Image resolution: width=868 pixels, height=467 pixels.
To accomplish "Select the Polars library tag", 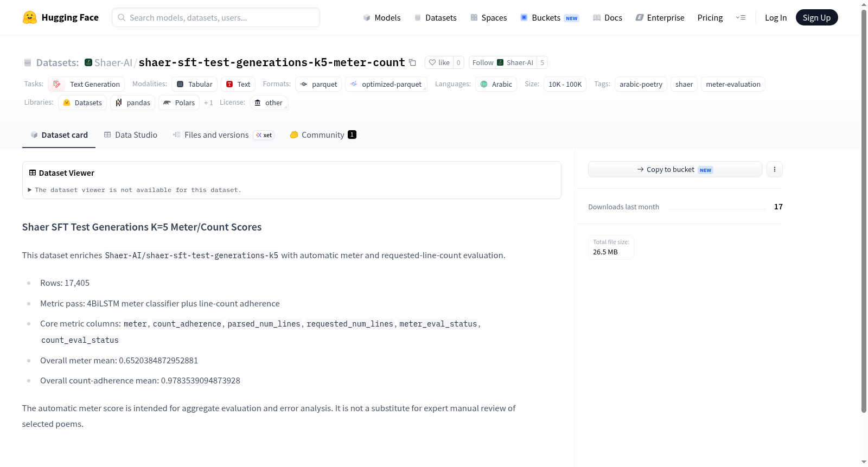I will tap(179, 103).
